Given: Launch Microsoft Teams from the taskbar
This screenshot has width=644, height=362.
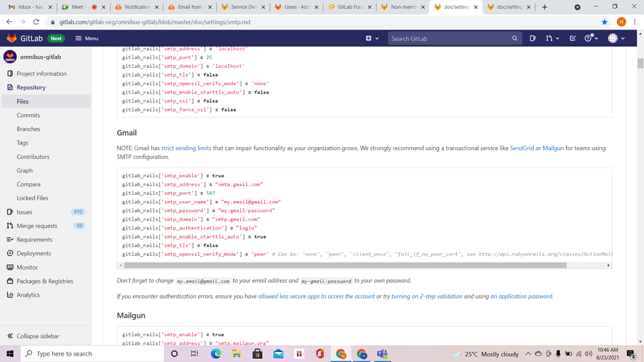Looking at the screenshot, I should (382, 354).
